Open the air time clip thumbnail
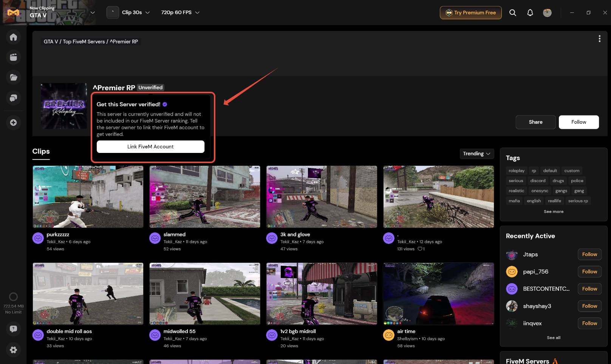 coord(439,294)
